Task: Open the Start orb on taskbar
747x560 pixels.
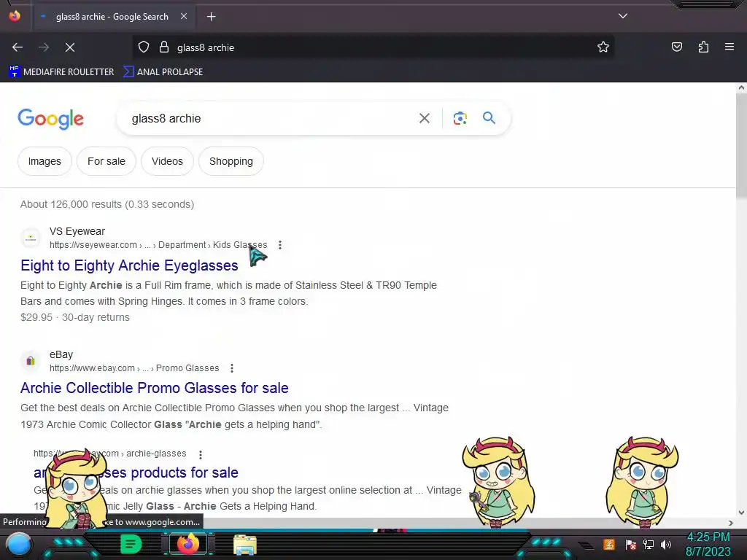Action: 18,544
